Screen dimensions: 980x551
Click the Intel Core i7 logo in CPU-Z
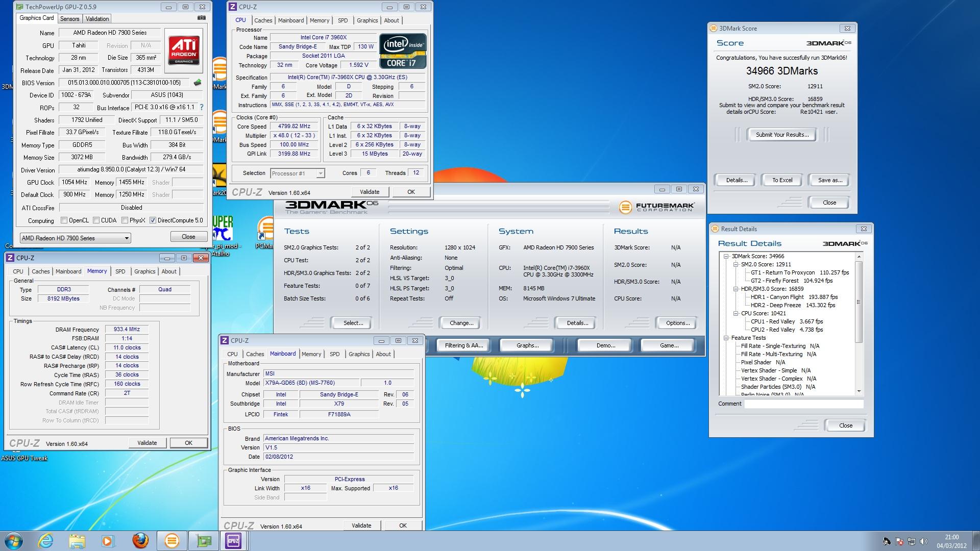pos(403,51)
